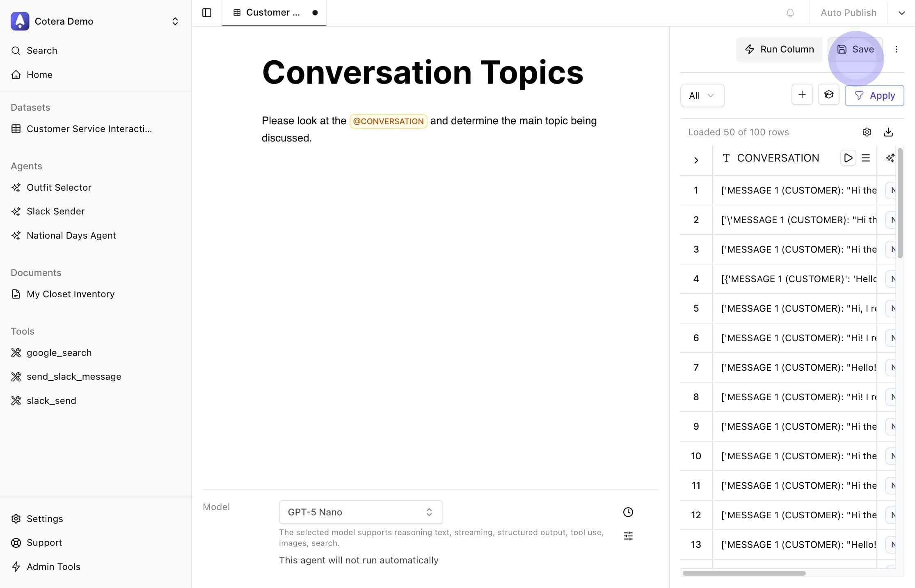Open the CONVERSATION column list menu icon
This screenshot has width=915, height=588.
866,158
